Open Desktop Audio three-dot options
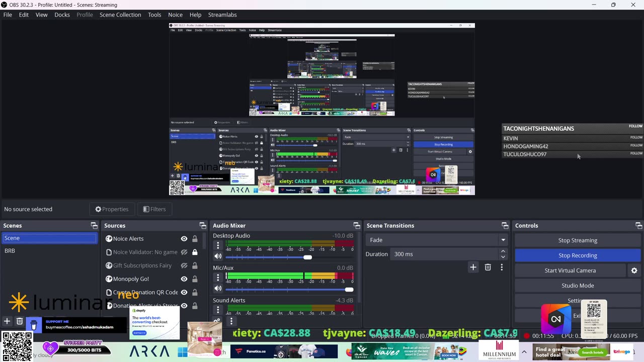Image resolution: width=644 pixels, height=362 pixels. pos(218,245)
